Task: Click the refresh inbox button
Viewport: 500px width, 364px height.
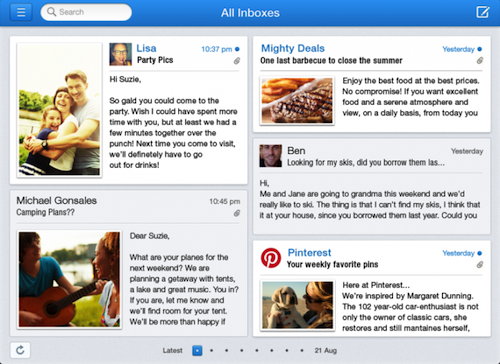Action: tap(20, 350)
